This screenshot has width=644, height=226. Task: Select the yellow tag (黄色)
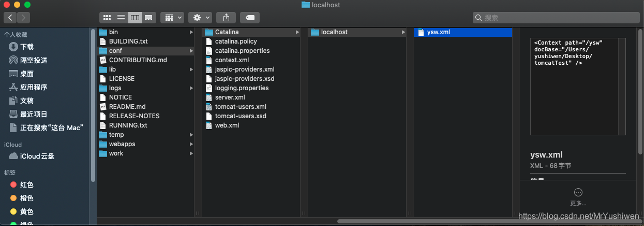(22, 211)
